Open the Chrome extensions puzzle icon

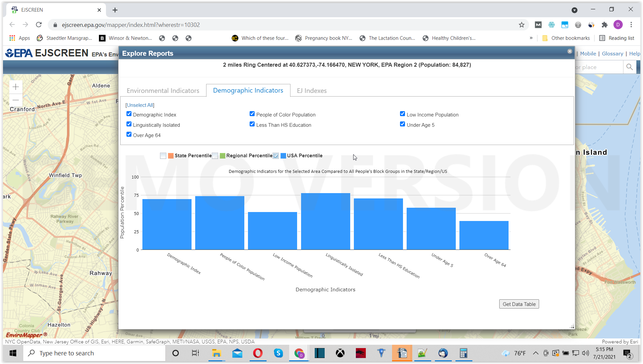[x=604, y=25]
